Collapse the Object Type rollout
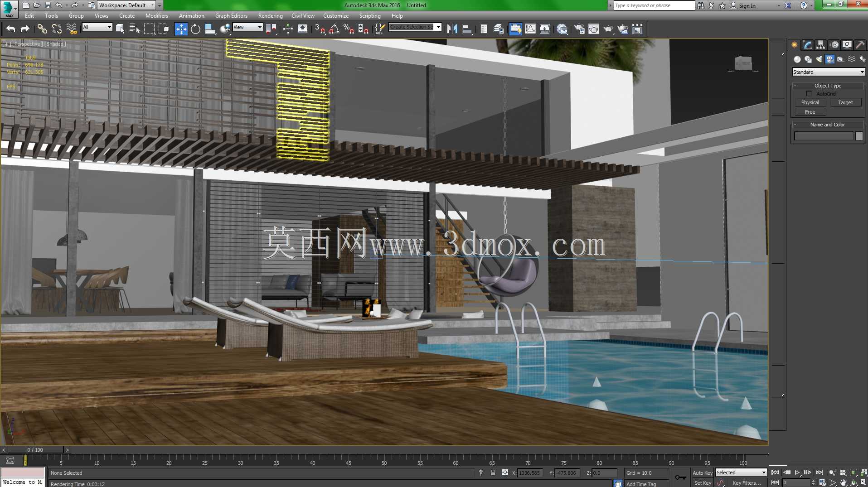 tap(828, 86)
